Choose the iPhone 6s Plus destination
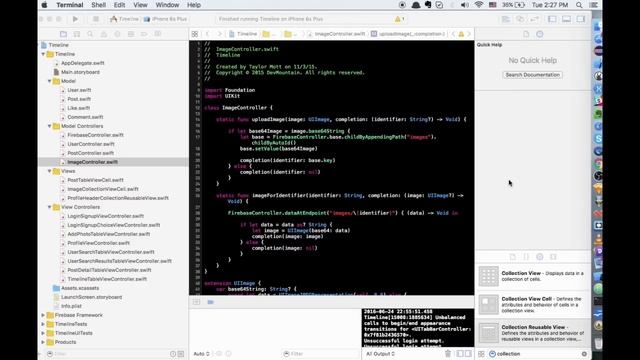Screen dimensions: 640x360 [x=165, y=19]
